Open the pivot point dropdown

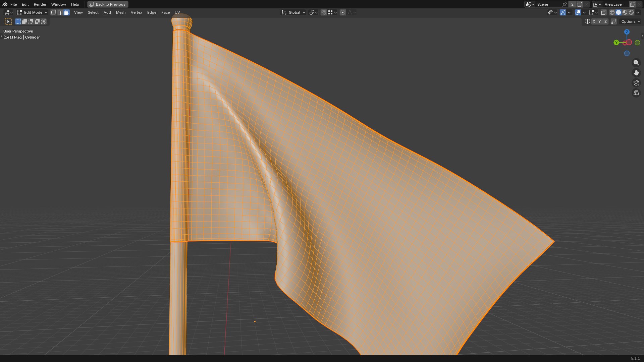[313, 12]
